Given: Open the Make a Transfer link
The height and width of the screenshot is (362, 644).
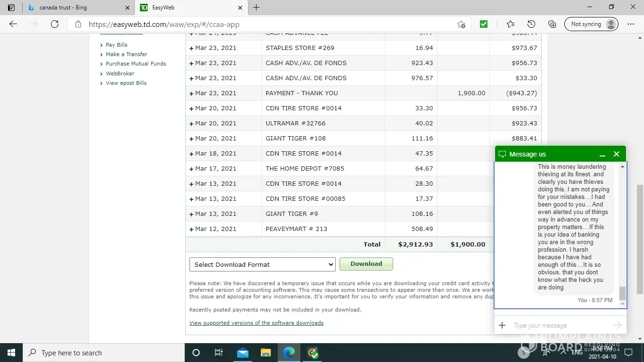Looking at the screenshot, I should point(126,54).
